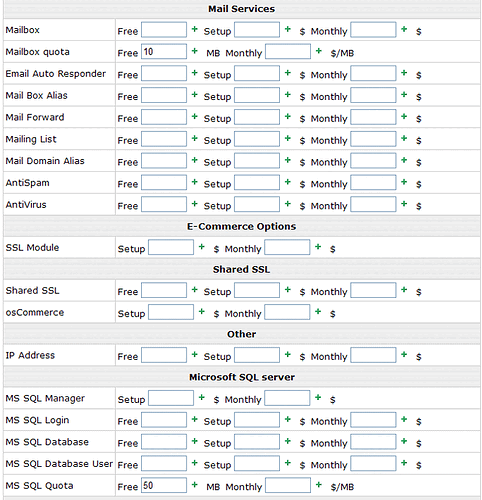Focus Mail Box Alias Free input field
Screen dimensions: 482x500
point(164,95)
